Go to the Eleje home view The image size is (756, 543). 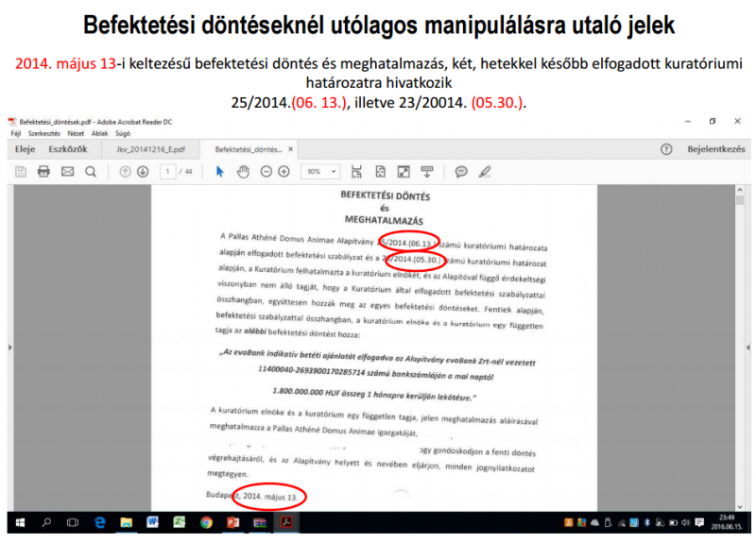[x=26, y=149]
